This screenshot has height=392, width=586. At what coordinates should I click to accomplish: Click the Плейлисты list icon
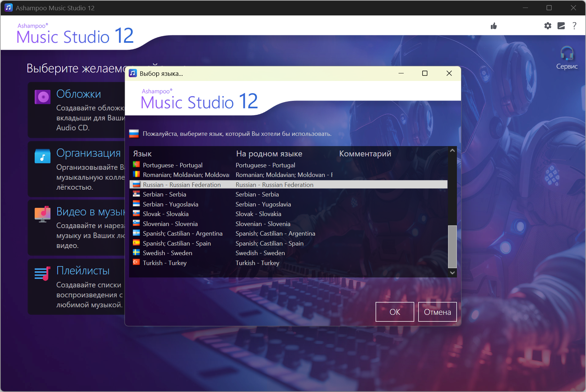[43, 273]
